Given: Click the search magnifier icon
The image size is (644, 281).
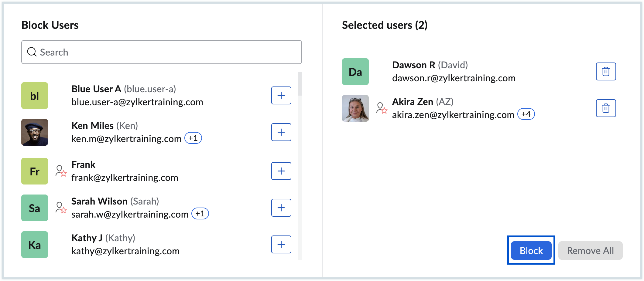Looking at the screenshot, I should pyautogui.click(x=32, y=52).
